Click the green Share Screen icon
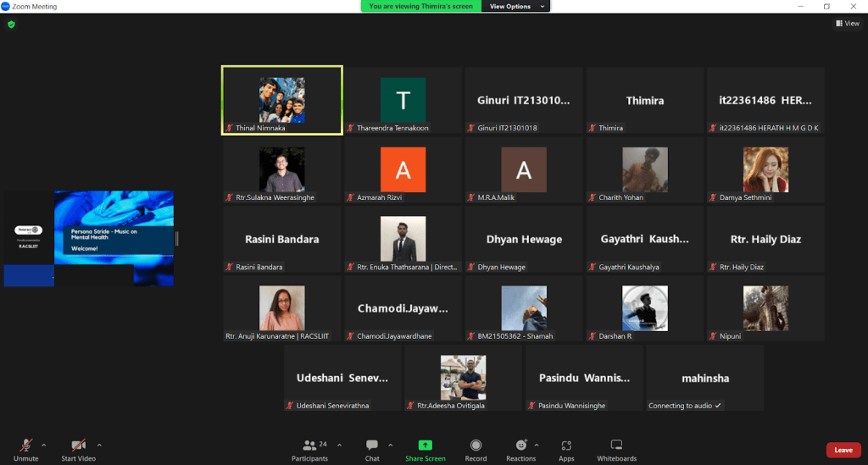The width and height of the screenshot is (868, 465). click(425, 446)
